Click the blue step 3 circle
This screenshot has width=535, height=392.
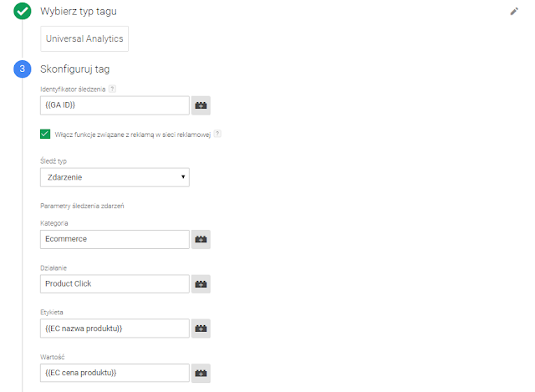[x=23, y=69]
